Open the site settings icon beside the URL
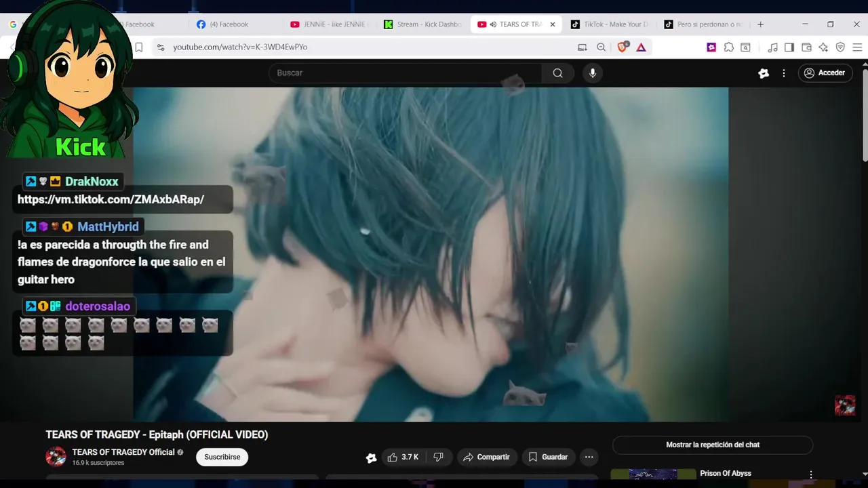The height and width of the screenshot is (488, 868). coord(161,47)
